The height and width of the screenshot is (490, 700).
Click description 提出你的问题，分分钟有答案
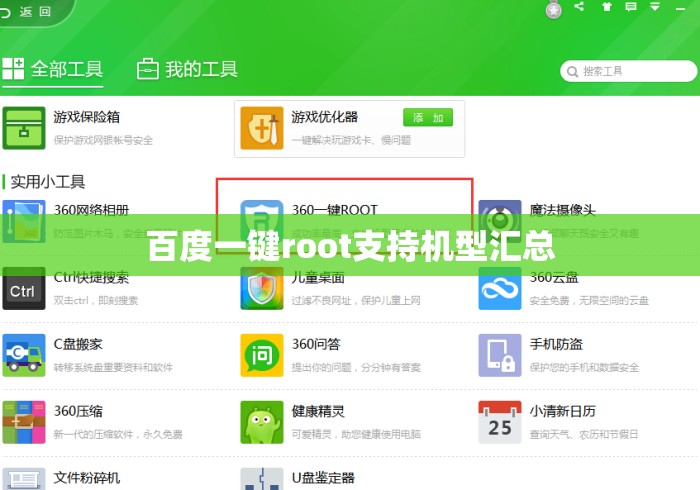click(x=356, y=368)
